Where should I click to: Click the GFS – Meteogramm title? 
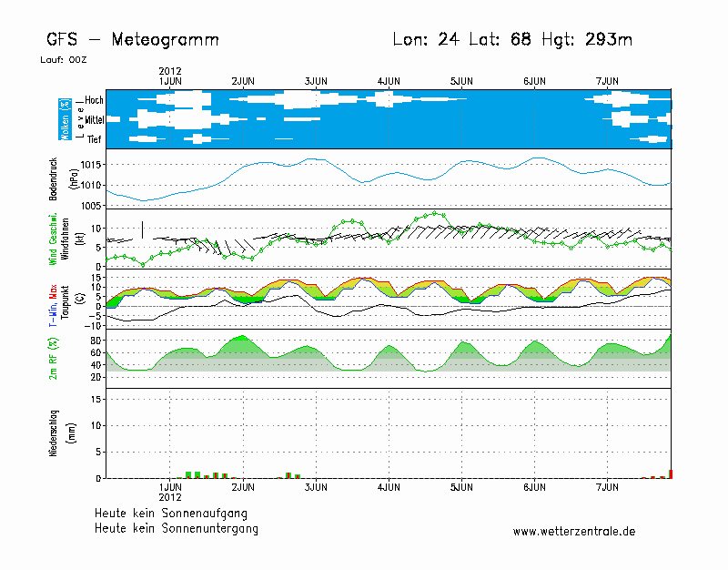coord(132,40)
